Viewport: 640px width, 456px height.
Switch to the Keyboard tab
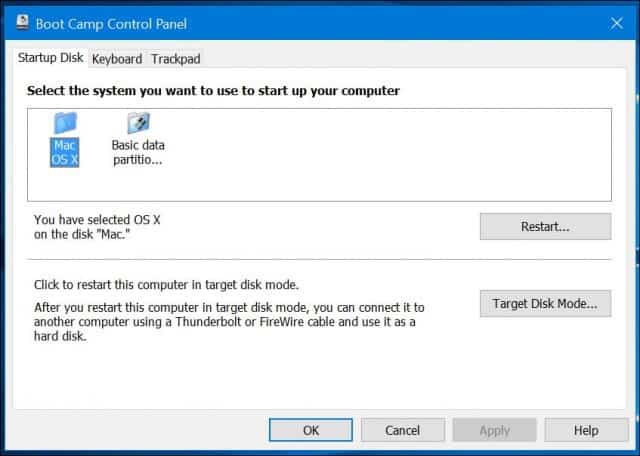(117, 59)
